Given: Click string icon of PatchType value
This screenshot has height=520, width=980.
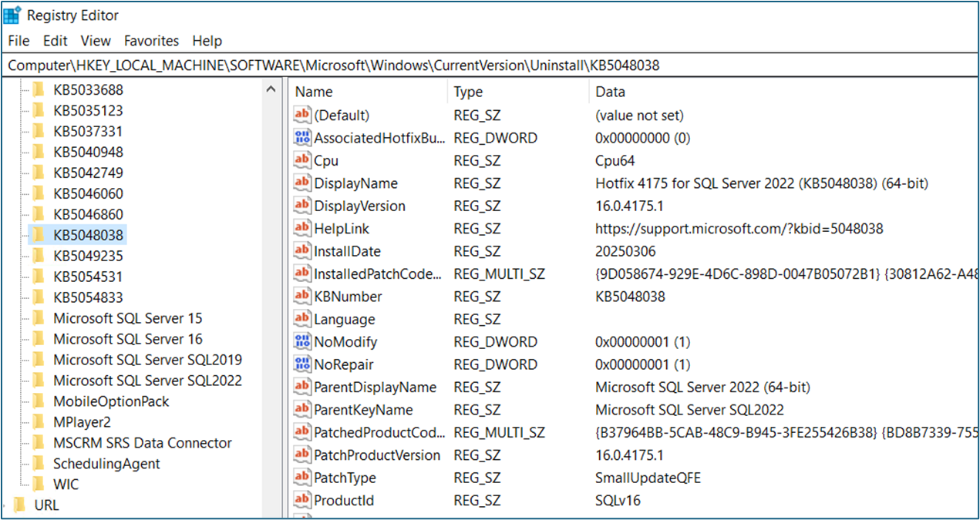Looking at the screenshot, I should pos(302,478).
